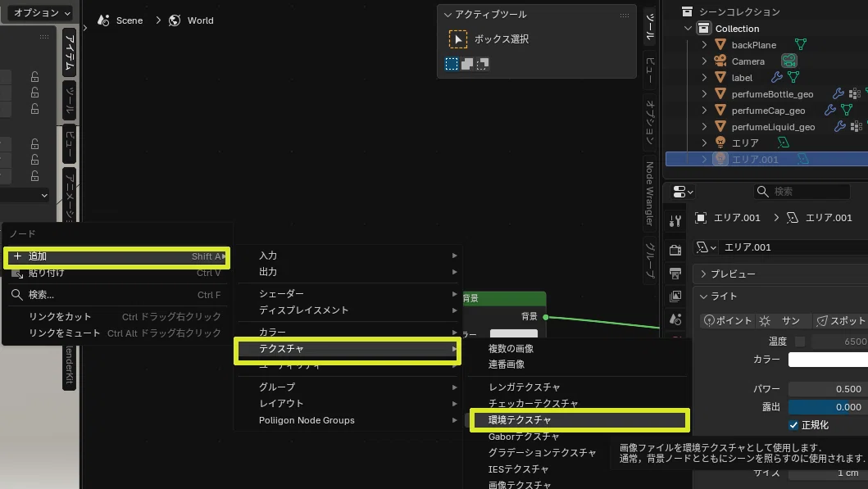The height and width of the screenshot is (489, 868).
Task: Select the ボックス選択 tool icon
Action: [x=457, y=39]
